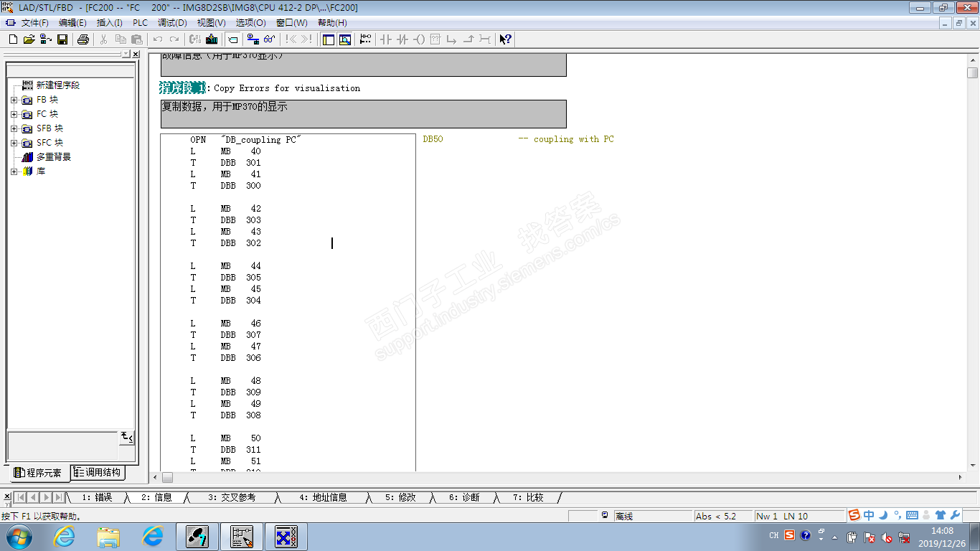Open the 7: 比较 output tab
The image size is (980, 551).
528,497
